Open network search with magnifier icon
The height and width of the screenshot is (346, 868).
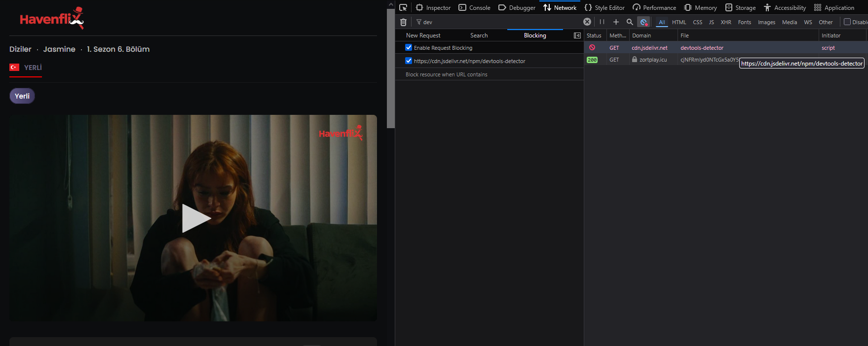pyautogui.click(x=630, y=22)
